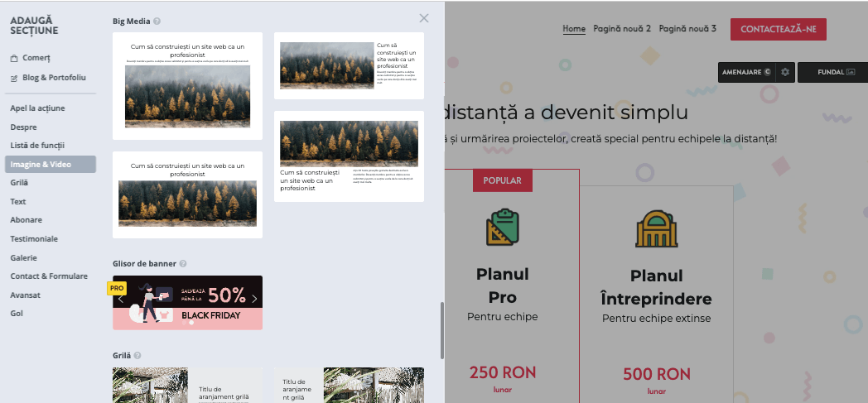Close the Adaugă secțiune panel
The image size is (868, 403).
click(x=424, y=18)
